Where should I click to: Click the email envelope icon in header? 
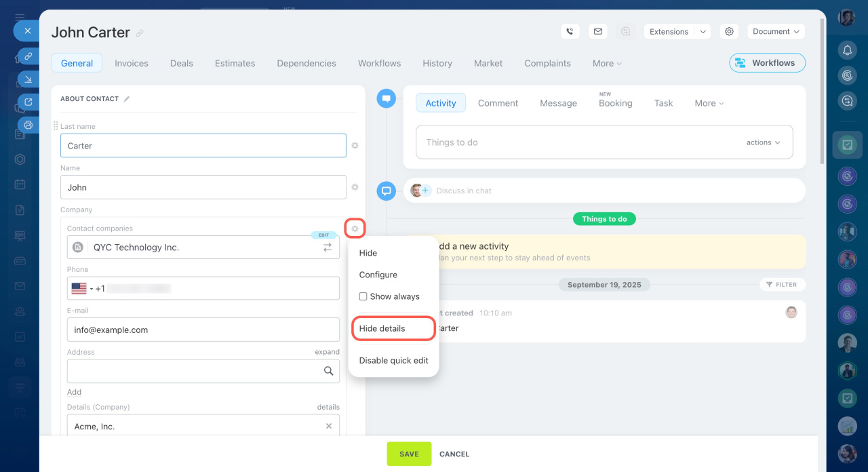[x=597, y=31]
